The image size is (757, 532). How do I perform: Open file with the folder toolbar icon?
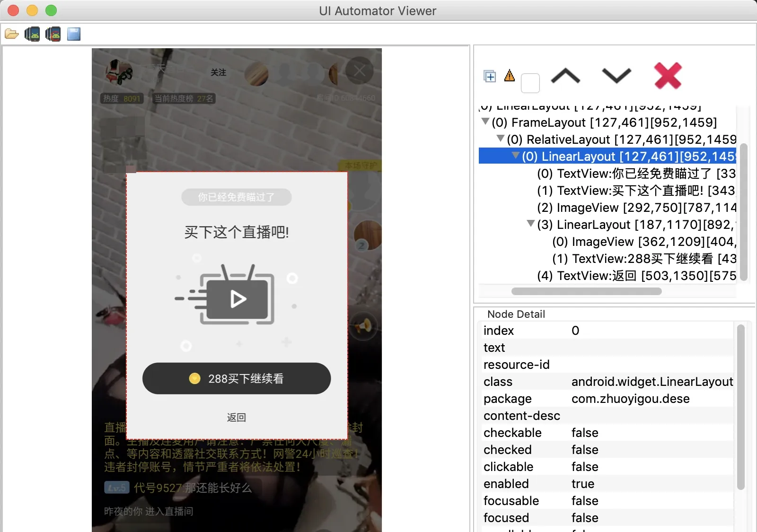11,34
